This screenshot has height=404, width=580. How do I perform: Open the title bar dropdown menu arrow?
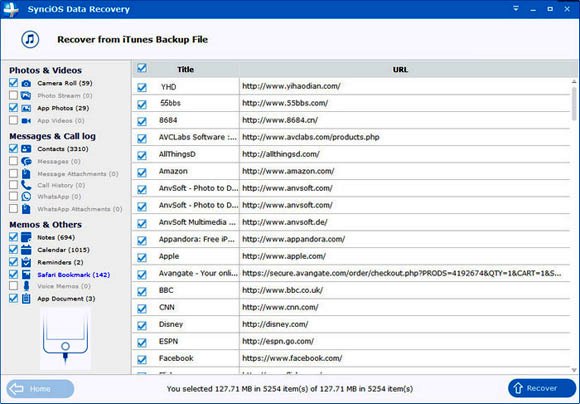tap(516, 9)
